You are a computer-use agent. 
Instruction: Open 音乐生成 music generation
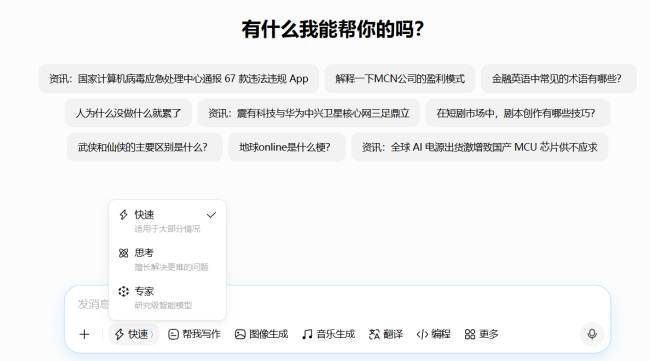click(328, 334)
